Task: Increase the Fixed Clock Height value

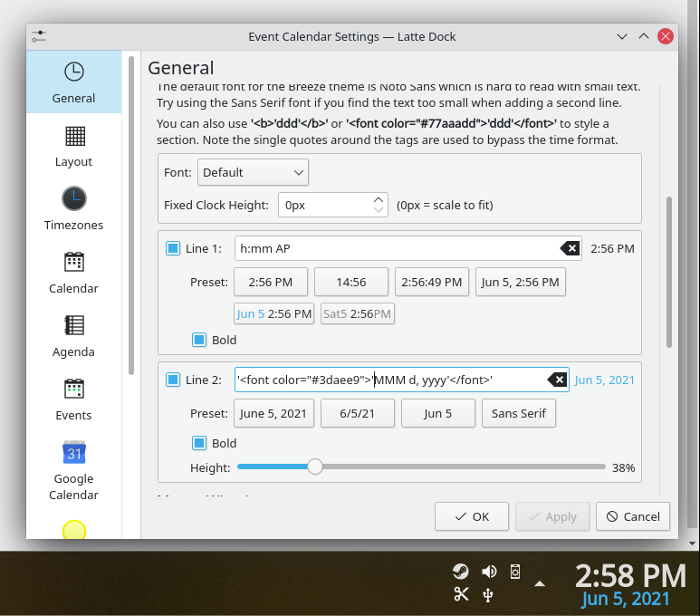Action: coord(379,199)
